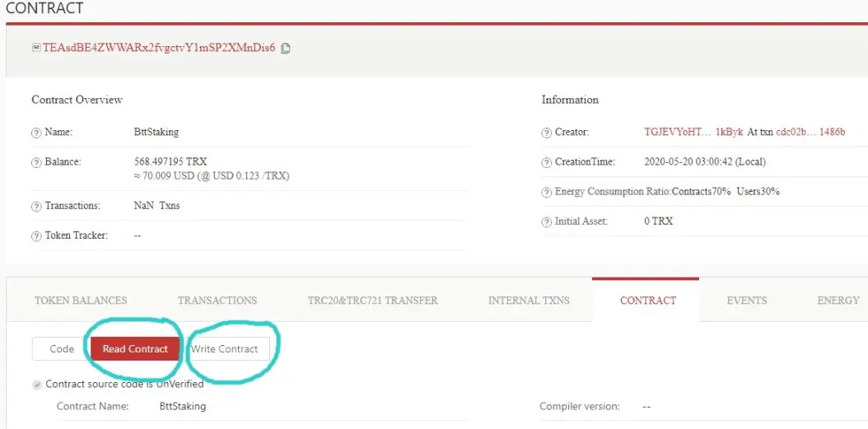Click the help icon next to Creator

[546, 133]
